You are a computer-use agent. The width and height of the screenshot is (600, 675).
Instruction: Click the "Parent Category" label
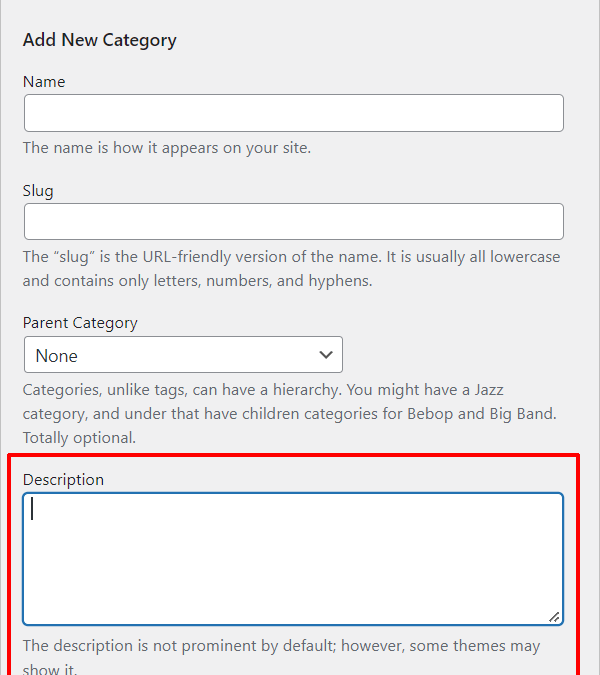(80, 323)
